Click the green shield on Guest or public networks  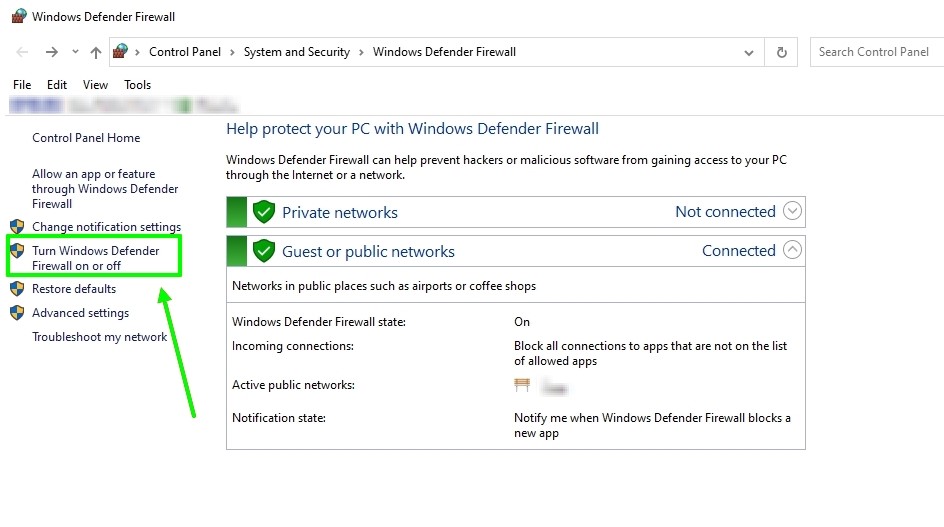pyautogui.click(x=264, y=251)
